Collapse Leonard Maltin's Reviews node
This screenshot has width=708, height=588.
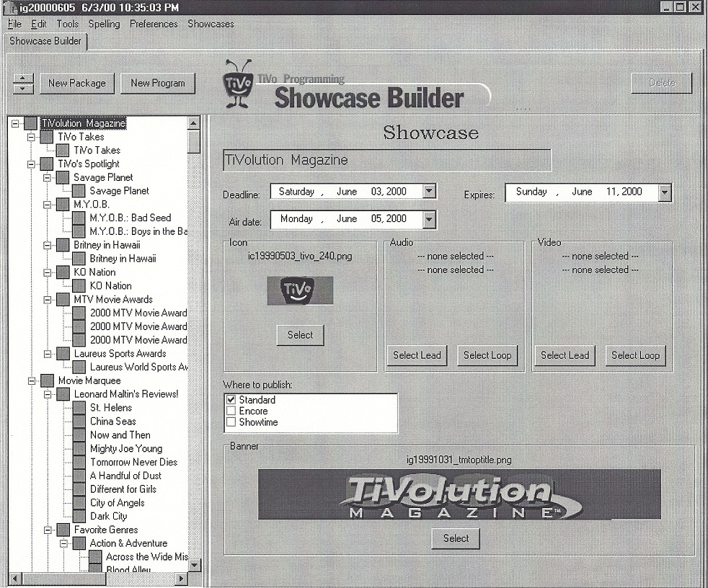pos(48,394)
